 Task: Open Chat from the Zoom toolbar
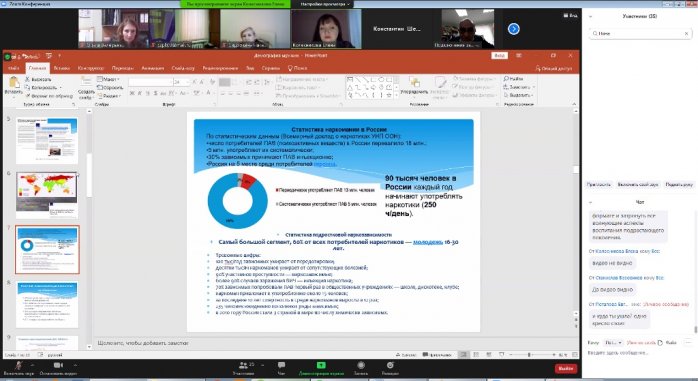(x=281, y=365)
